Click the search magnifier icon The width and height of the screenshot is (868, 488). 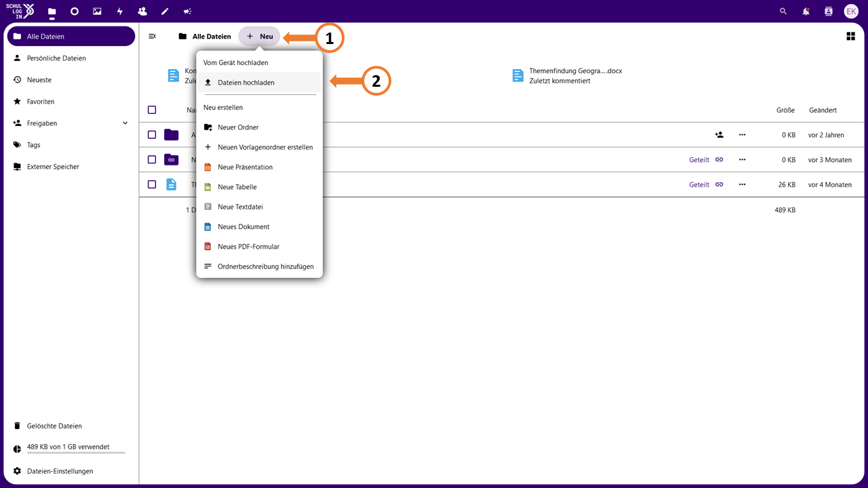coord(783,12)
